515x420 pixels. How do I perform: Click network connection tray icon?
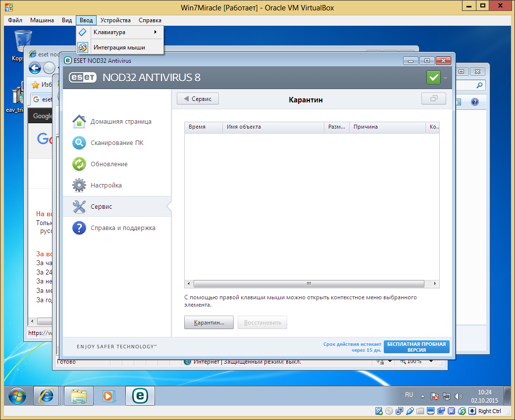[x=446, y=396]
